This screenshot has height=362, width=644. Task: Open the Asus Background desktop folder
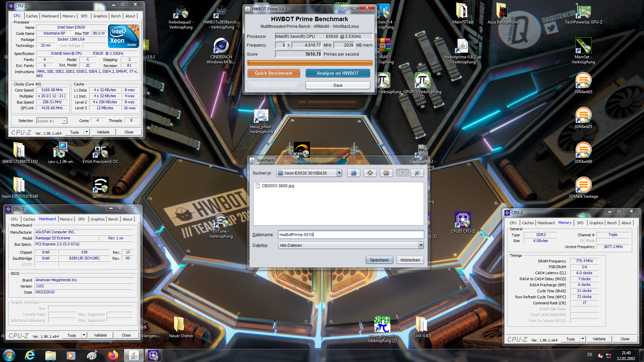click(503, 14)
